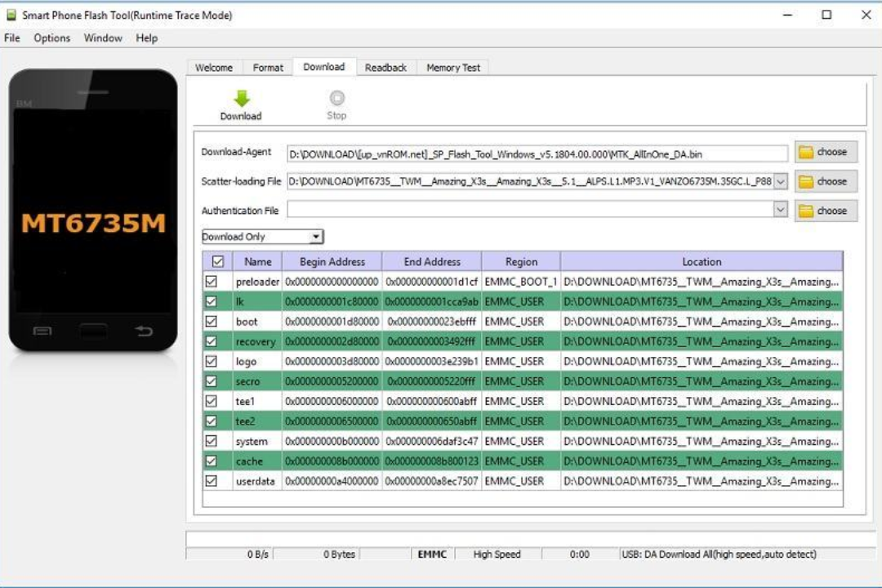Click choose button for Download-Agent
The width and height of the screenshot is (882, 588).
click(826, 152)
